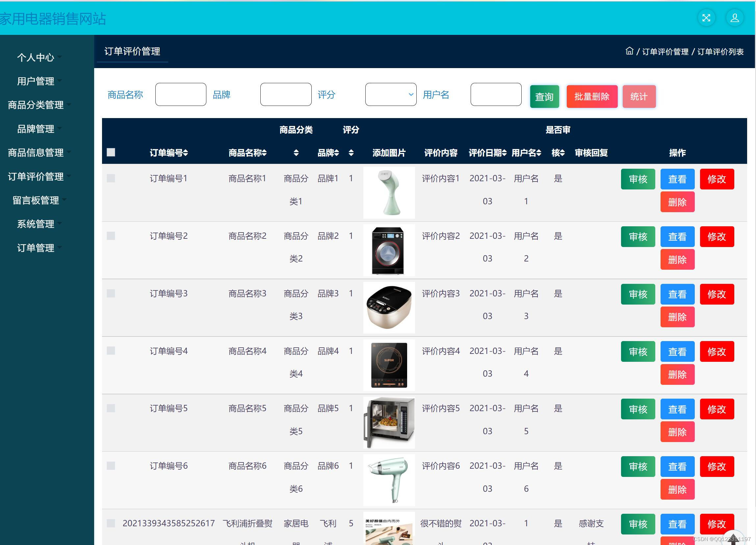Click the 统计 button
The width and height of the screenshot is (756, 545).
tap(639, 96)
